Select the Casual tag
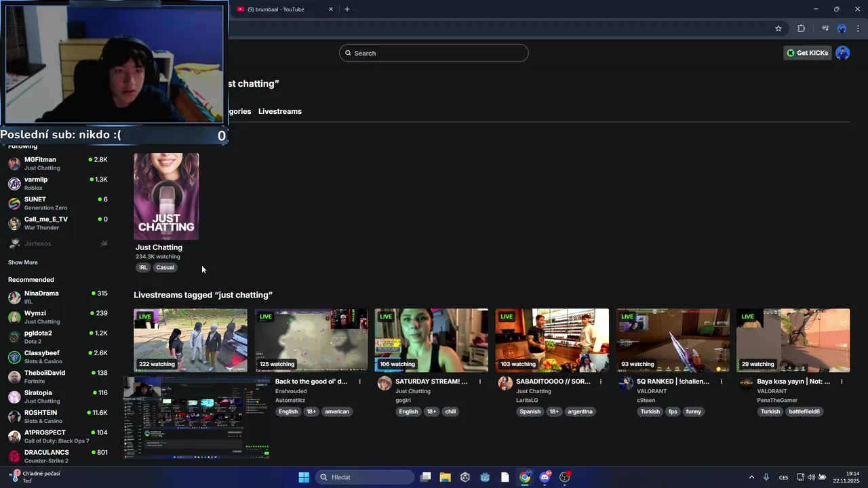Image resolution: width=868 pixels, height=488 pixels. coord(165,267)
